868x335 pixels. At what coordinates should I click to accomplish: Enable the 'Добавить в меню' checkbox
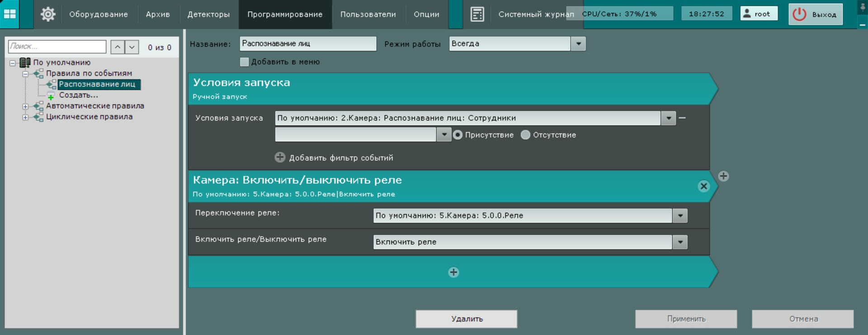(x=245, y=62)
